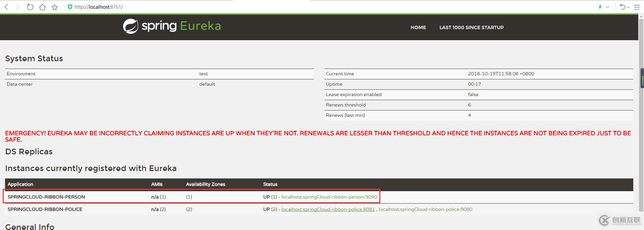This screenshot has width=644, height=230.
Task: Select the Environment value test
Action: (204, 74)
